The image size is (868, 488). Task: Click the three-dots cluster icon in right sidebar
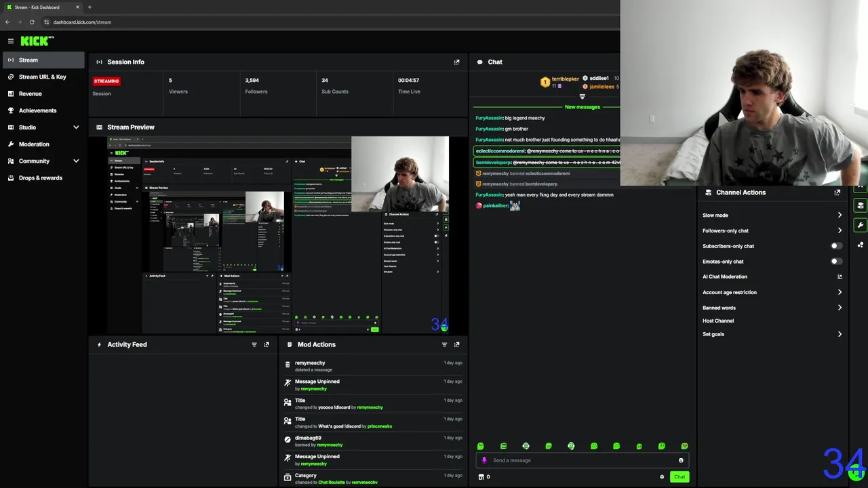click(861, 245)
